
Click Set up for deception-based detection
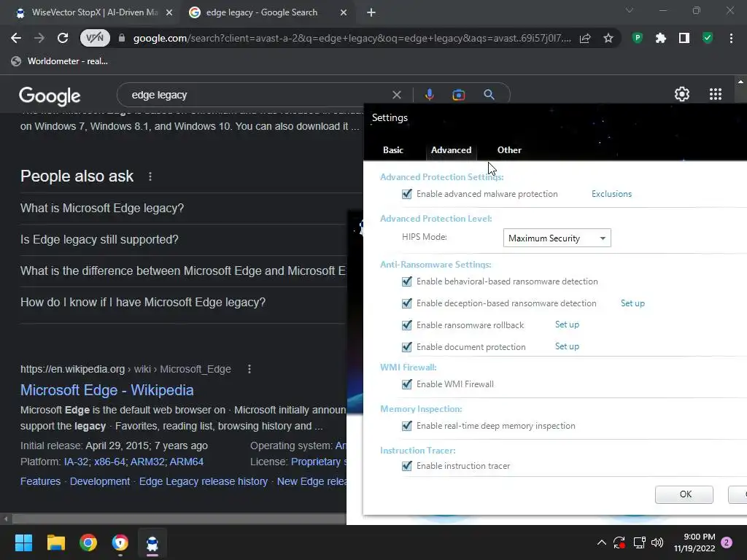[x=632, y=303]
